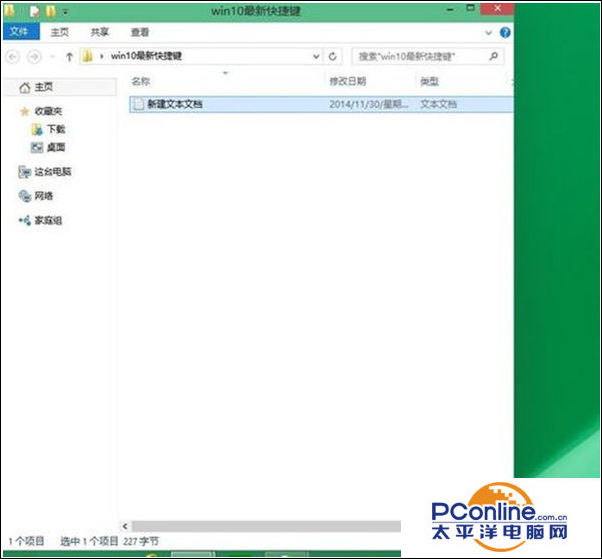The image size is (602, 559).
Task: Select 主页 in the navigation pane
Action: [x=43, y=88]
